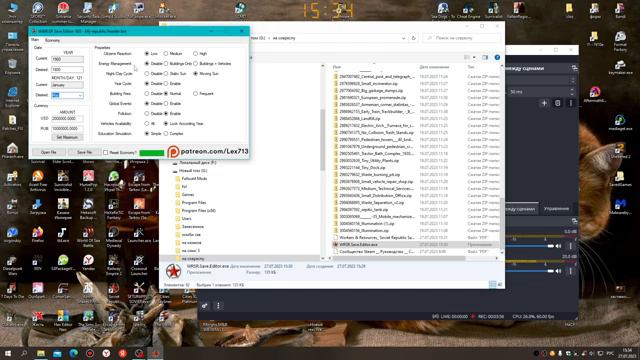Enable the Year Cycle option
The height and width of the screenshot is (360, 640).
(166, 84)
